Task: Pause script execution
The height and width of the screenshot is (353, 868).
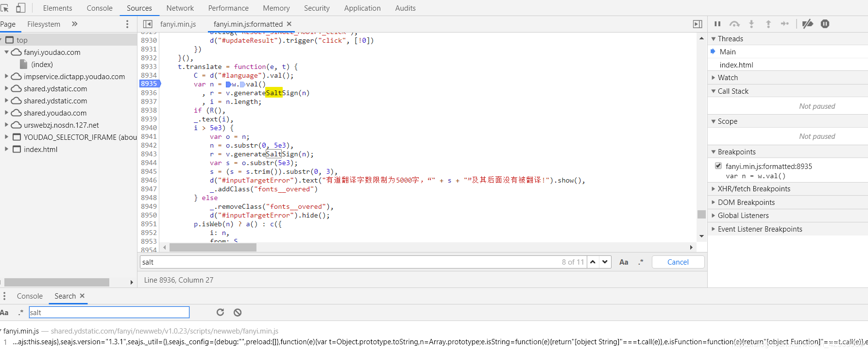Action: [717, 24]
